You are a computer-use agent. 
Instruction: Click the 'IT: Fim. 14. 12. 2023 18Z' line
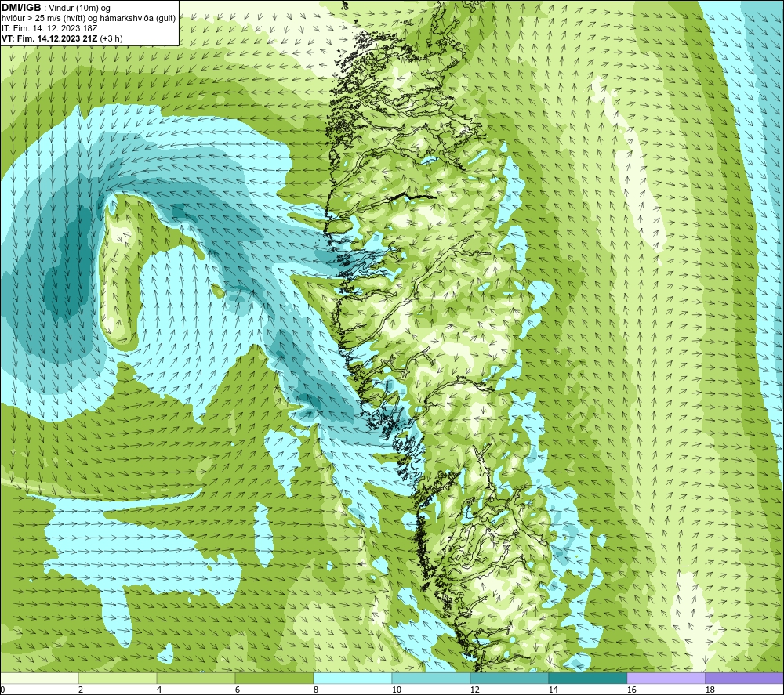(49, 28)
